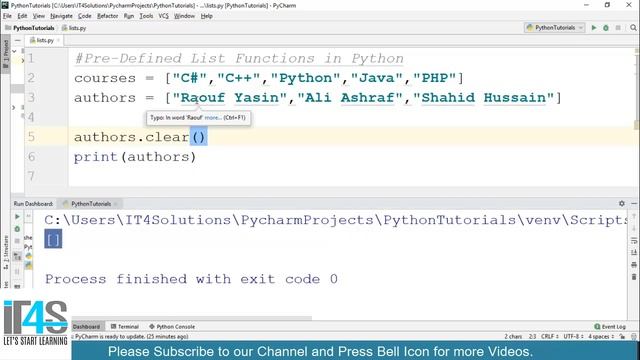Close the lists.py editor tab
Image resolution: width=640 pixels, height=360 pixels.
click(x=58, y=40)
